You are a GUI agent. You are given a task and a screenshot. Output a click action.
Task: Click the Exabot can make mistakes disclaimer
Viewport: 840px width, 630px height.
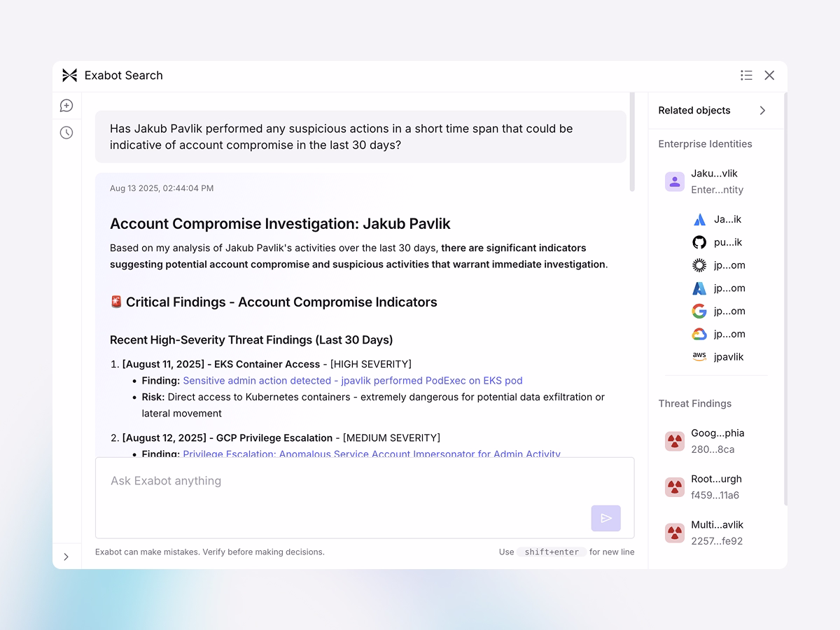[210, 552]
